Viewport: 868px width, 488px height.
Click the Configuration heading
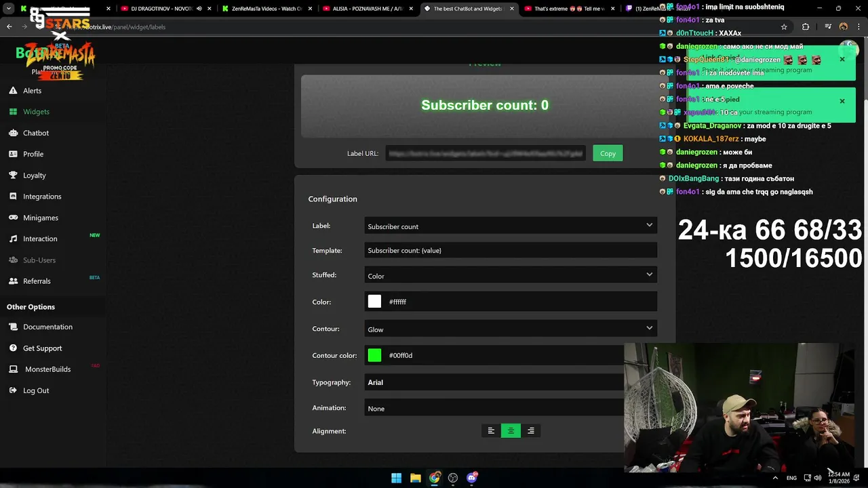tap(332, 199)
